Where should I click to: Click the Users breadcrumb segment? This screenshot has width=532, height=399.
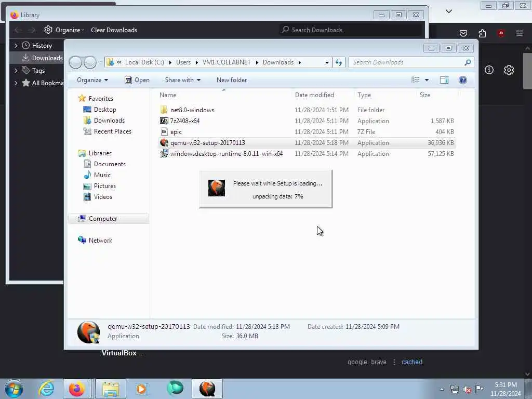(x=183, y=62)
